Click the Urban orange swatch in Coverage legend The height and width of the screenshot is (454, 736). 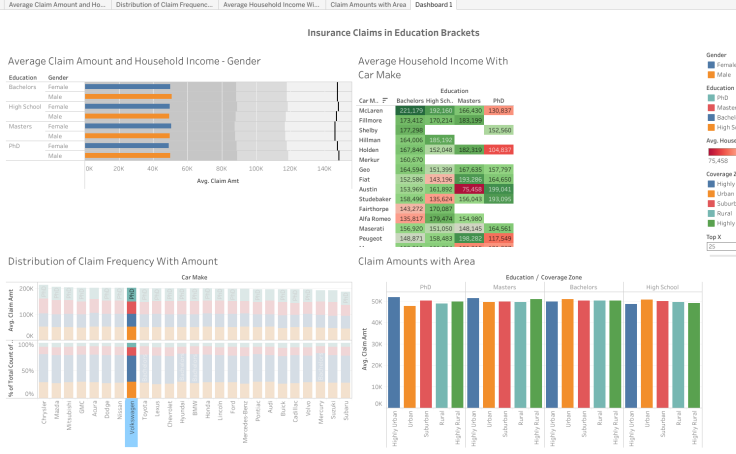(x=711, y=193)
